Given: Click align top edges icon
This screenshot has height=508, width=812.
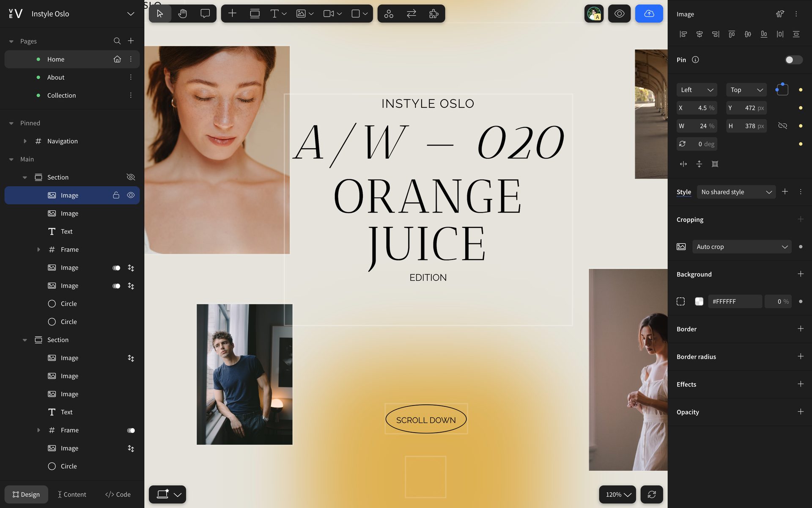Looking at the screenshot, I should pyautogui.click(x=732, y=34).
